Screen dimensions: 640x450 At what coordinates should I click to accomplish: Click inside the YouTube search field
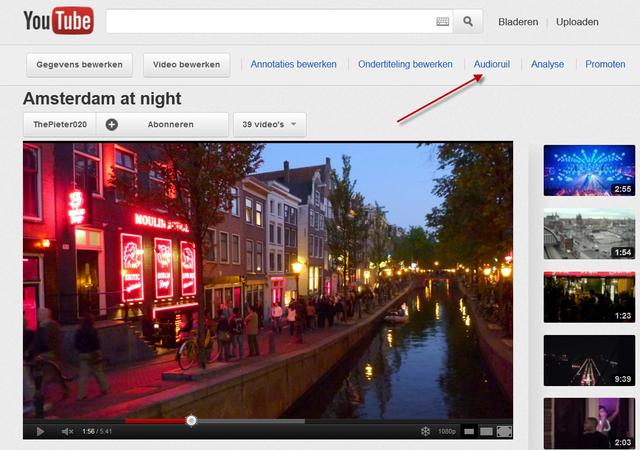click(270, 21)
